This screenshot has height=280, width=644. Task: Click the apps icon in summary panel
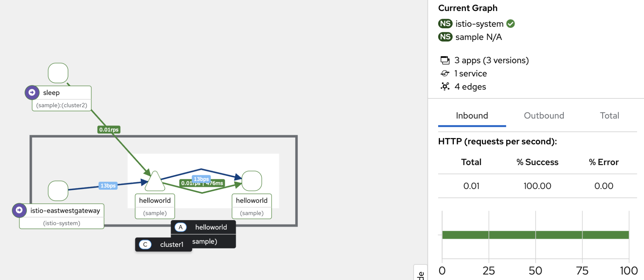pos(445,60)
